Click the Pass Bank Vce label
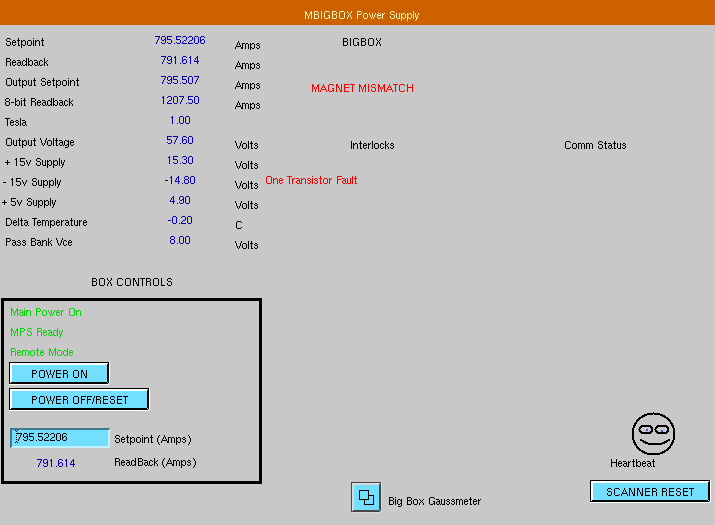 (39, 242)
